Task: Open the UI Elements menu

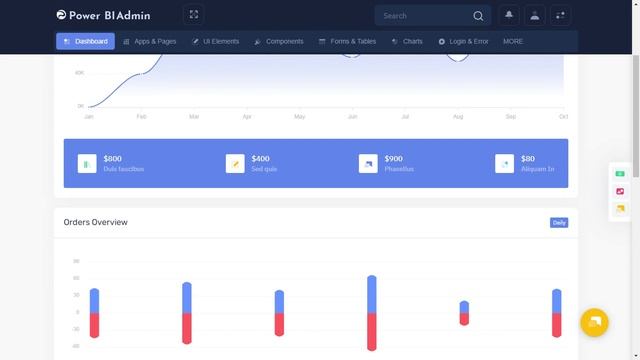Action: tap(216, 41)
